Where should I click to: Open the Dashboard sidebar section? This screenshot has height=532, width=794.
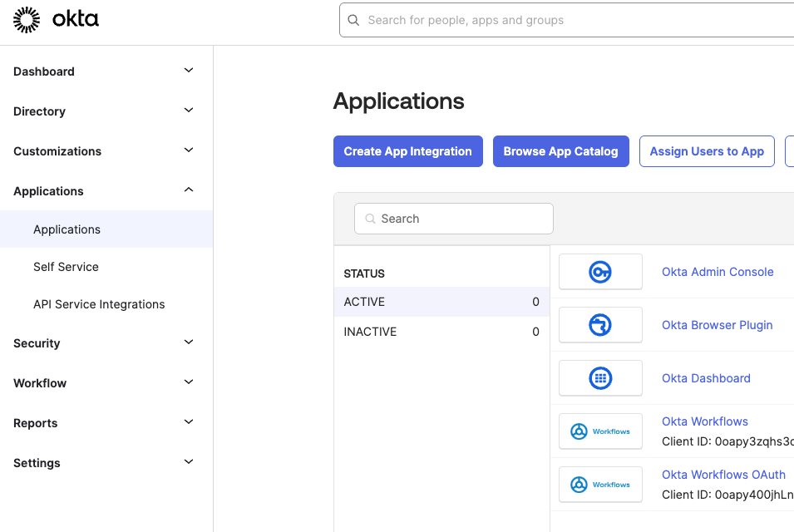tap(44, 71)
